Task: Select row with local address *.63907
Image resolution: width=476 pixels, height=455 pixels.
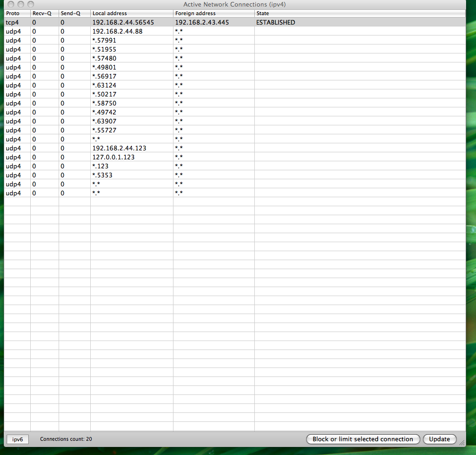Action: (x=234, y=121)
